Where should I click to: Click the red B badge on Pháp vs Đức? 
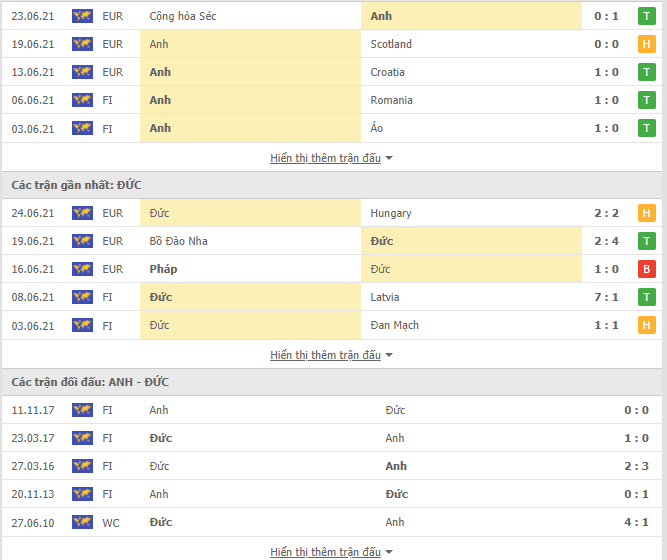point(646,269)
